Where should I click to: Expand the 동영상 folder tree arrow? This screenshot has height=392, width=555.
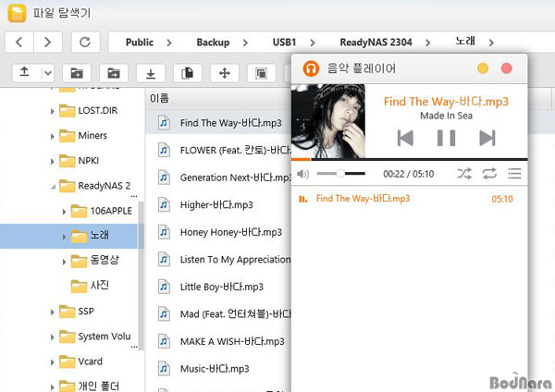tap(64, 262)
